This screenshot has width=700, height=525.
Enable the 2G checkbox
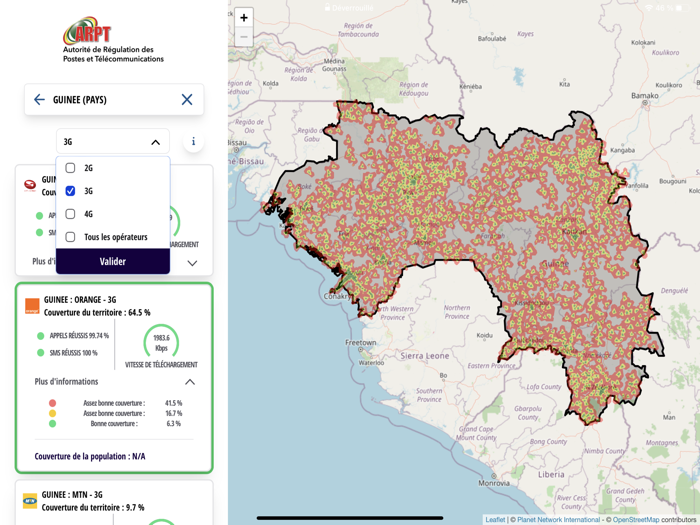(x=70, y=168)
